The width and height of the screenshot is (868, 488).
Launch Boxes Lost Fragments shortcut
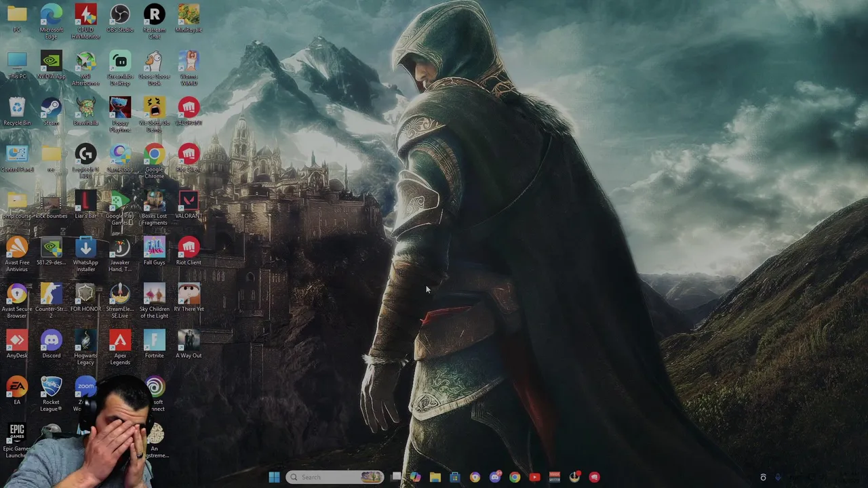click(154, 207)
